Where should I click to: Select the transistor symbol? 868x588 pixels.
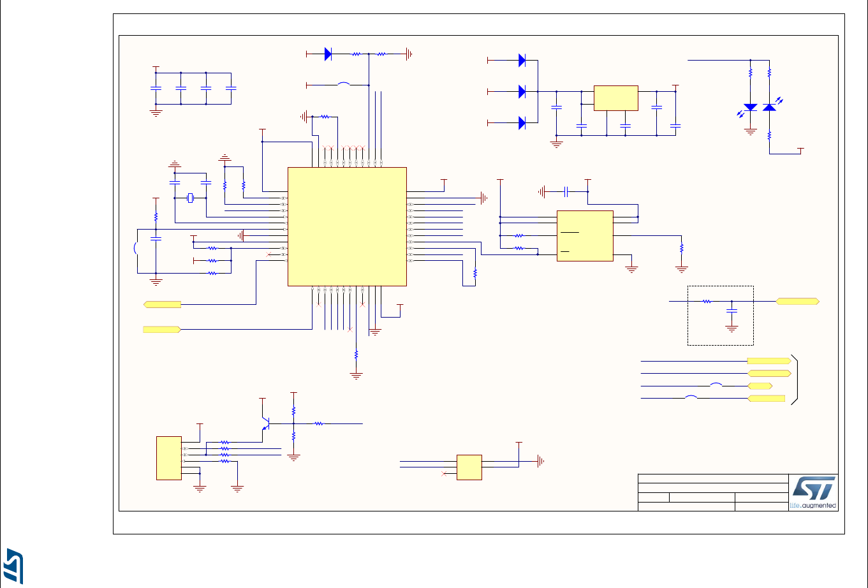[x=267, y=423]
